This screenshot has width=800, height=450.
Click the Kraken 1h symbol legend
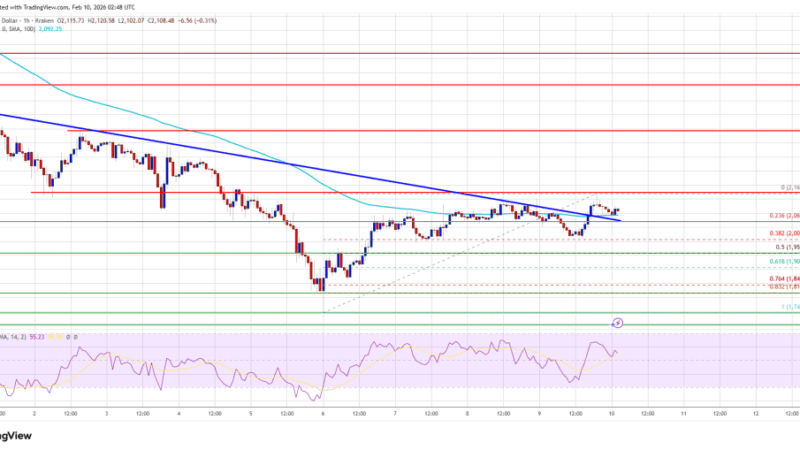pyautogui.click(x=28, y=21)
